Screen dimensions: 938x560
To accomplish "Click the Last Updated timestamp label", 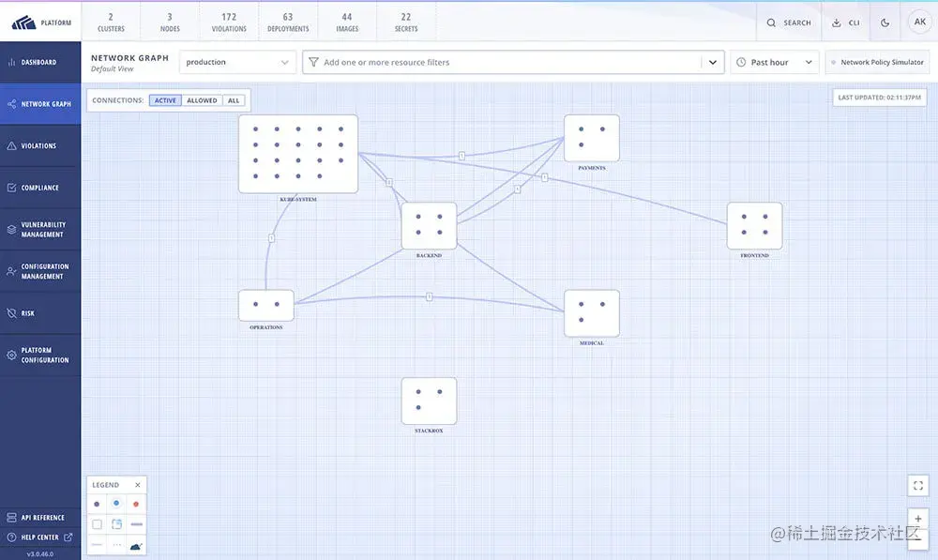I will coord(880,98).
